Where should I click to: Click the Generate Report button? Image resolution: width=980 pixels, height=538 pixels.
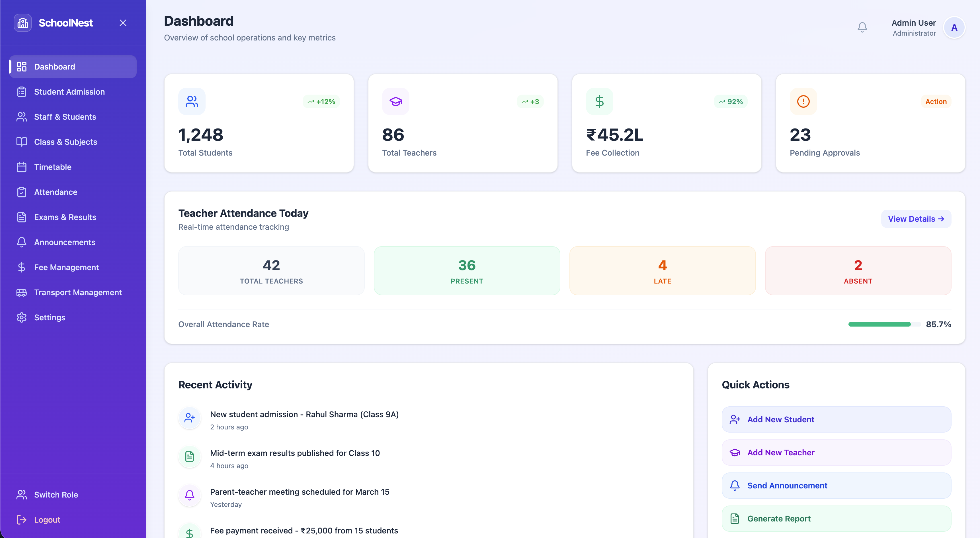tap(836, 519)
